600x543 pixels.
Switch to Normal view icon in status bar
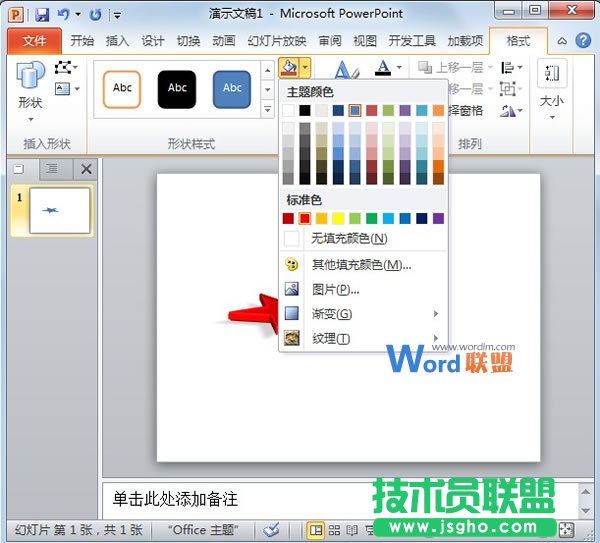click(315, 530)
